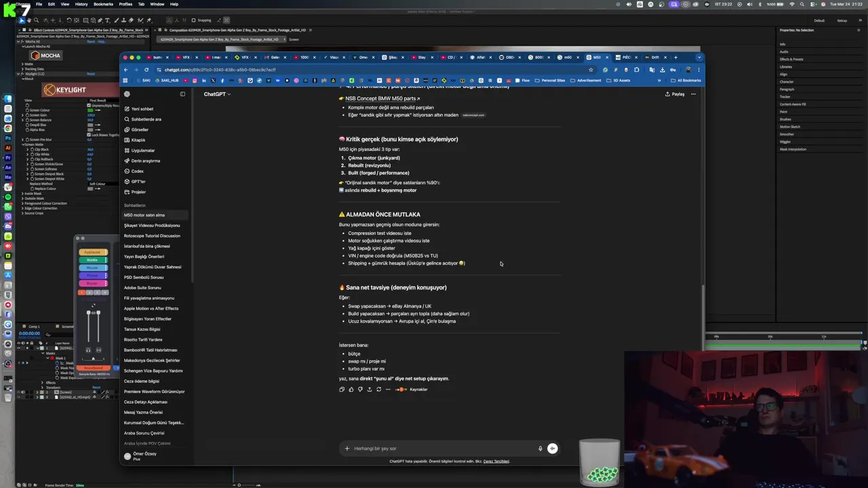This screenshot has width=868, height=488.
Task: Click Replace Colour swatch in Keylight
Action: click(90, 188)
